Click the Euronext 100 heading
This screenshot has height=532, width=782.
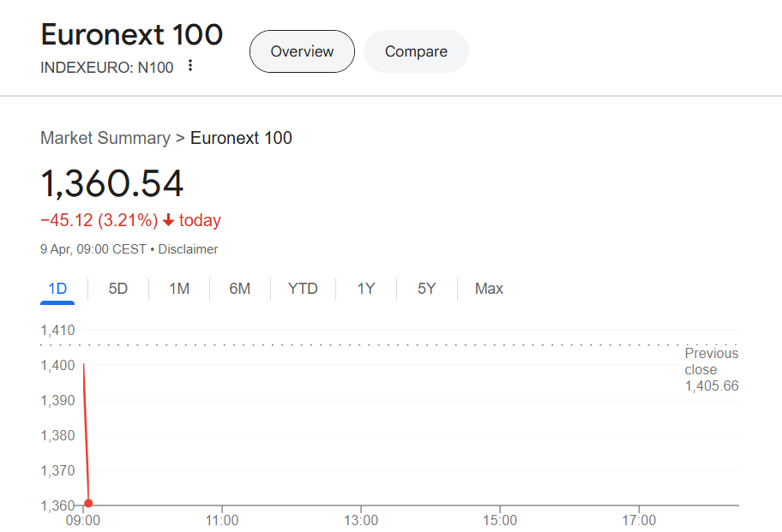[x=132, y=35]
